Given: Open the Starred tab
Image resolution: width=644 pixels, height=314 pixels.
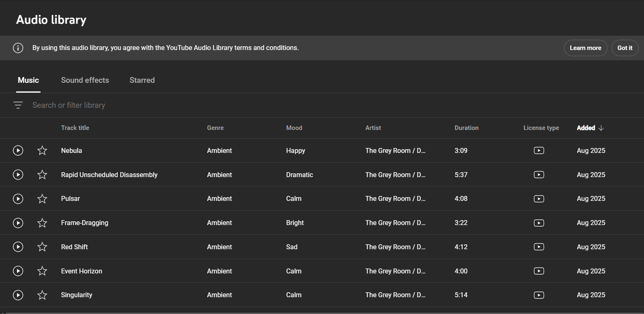Looking at the screenshot, I should click(x=142, y=80).
